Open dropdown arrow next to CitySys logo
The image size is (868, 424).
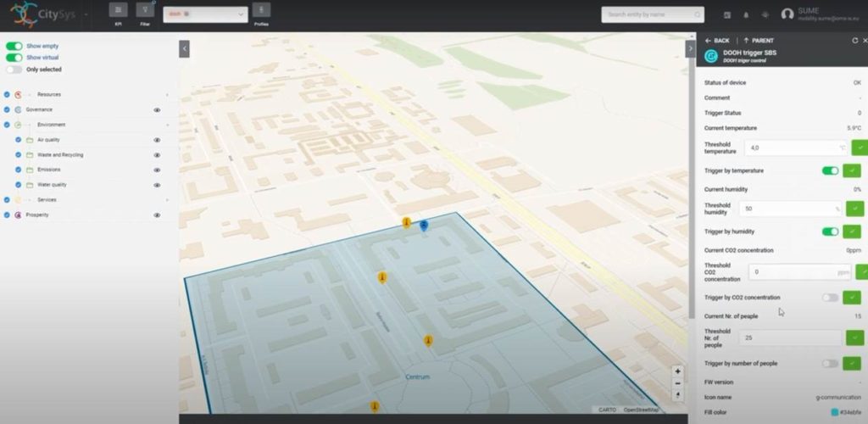pos(86,14)
